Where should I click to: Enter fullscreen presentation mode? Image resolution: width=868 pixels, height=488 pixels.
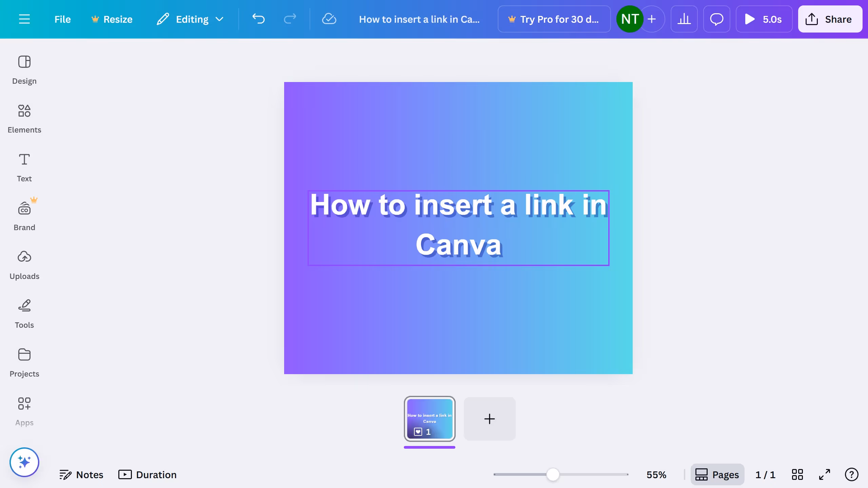[824, 474]
